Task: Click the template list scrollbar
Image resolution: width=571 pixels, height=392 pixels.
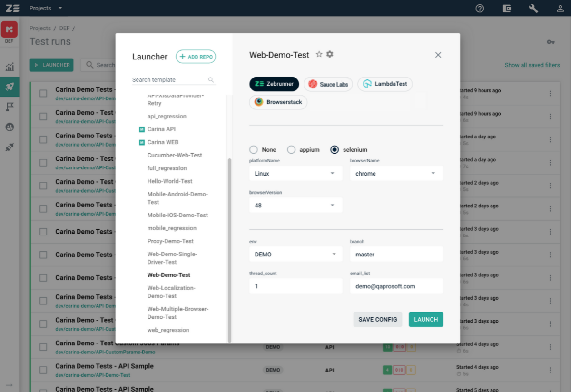Action: pyautogui.click(x=230, y=250)
